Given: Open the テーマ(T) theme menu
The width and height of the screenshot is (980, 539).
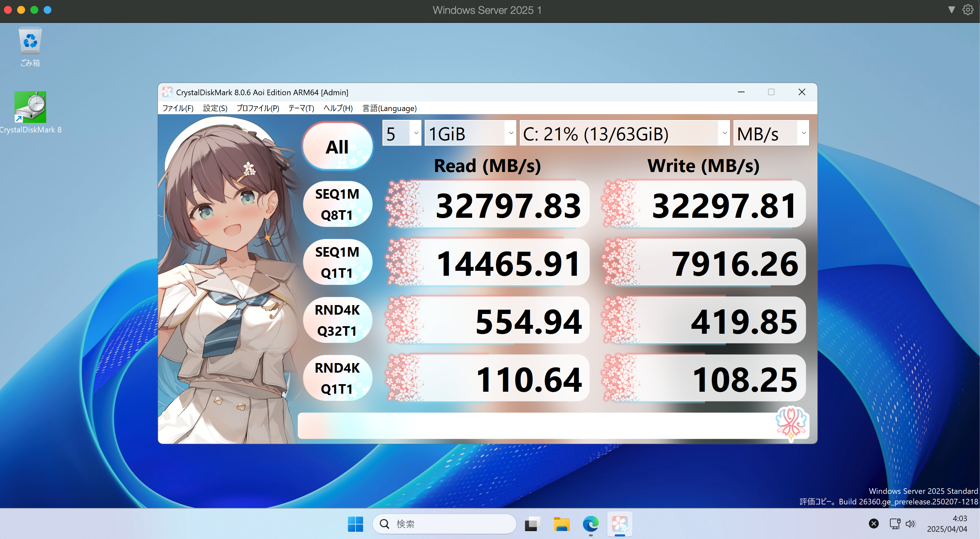Looking at the screenshot, I should tap(301, 108).
